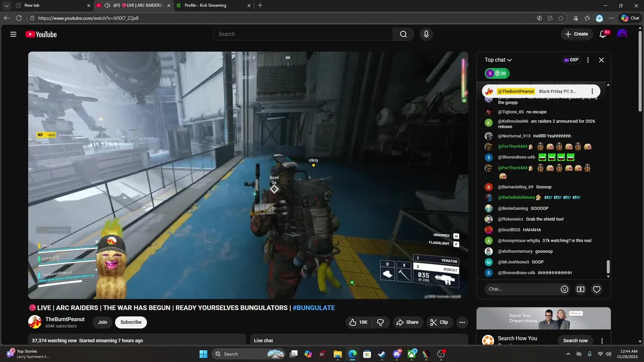Join TheBurntPeanut channel membership

pyautogui.click(x=103, y=322)
